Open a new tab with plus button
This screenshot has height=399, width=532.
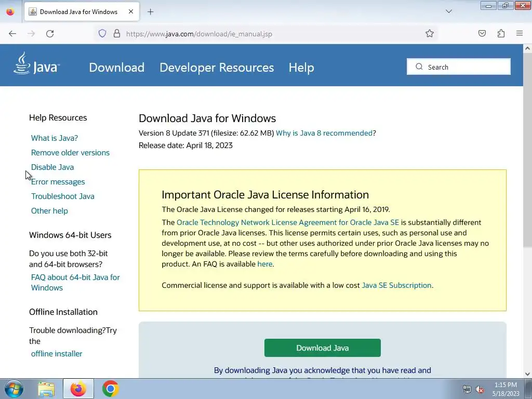150,12
